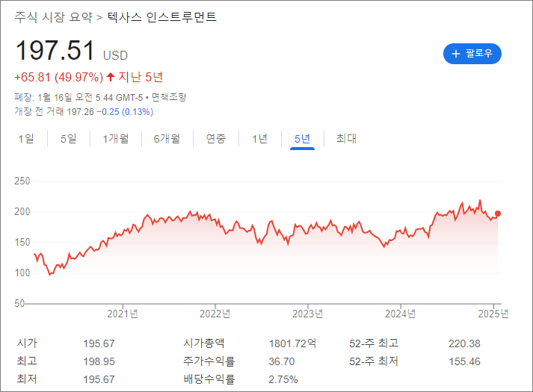The height and width of the screenshot is (392, 533).
Task: Select the 5일 range tab
Action: coord(69,138)
